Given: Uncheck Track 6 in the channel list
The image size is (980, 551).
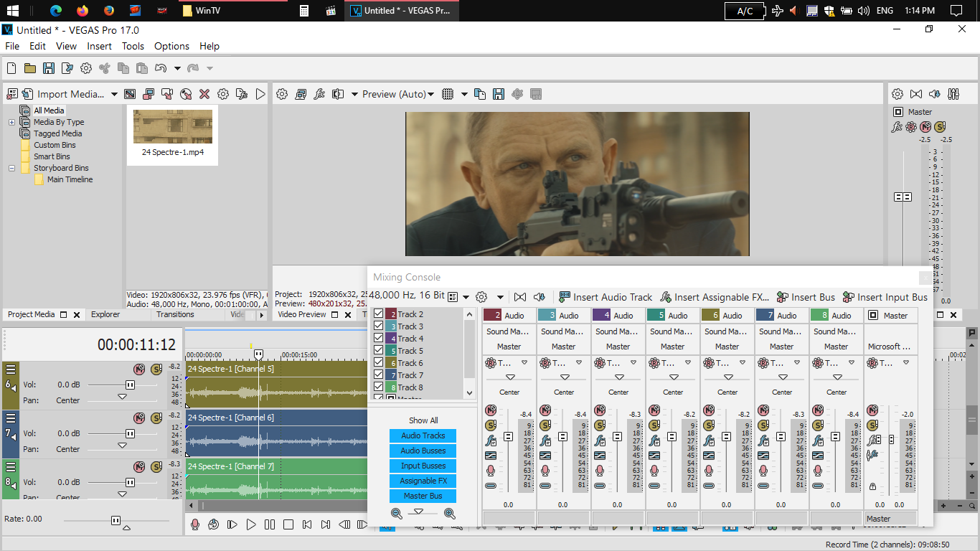Looking at the screenshot, I should coord(379,363).
